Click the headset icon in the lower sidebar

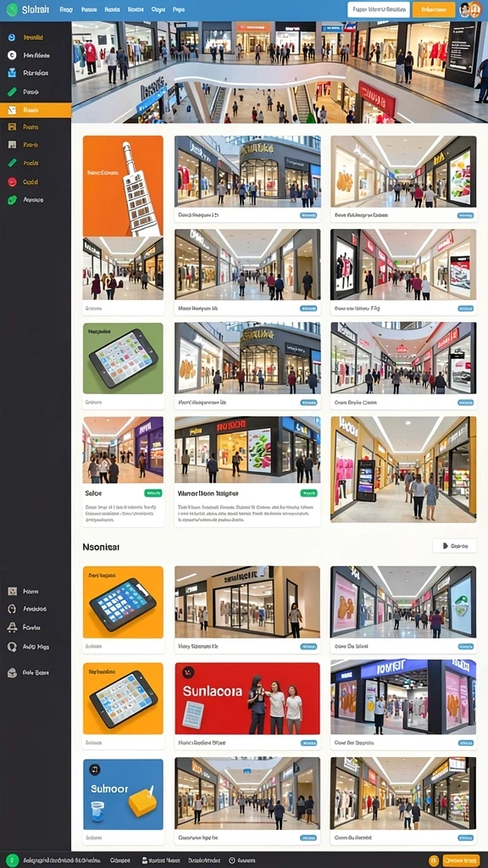click(12, 609)
